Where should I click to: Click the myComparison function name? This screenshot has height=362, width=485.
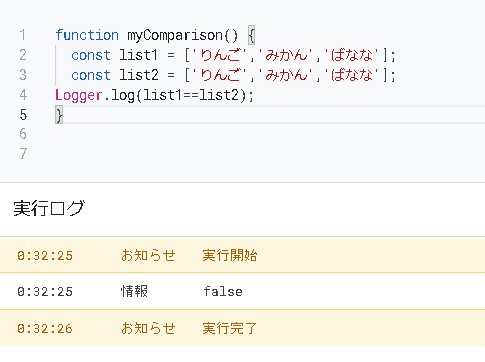tap(175, 35)
